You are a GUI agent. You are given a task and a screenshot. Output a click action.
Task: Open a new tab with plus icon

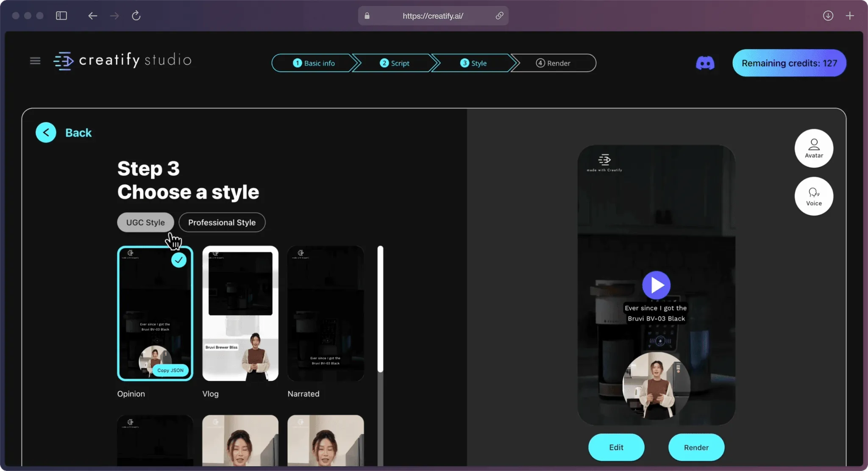click(x=850, y=16)
